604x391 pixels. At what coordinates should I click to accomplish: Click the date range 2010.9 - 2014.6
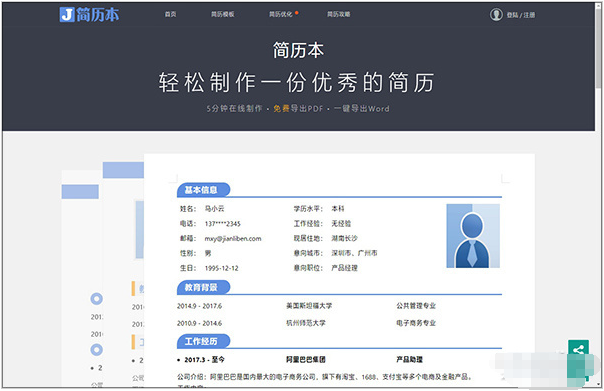pyautogui.click(x=199, y=323)
